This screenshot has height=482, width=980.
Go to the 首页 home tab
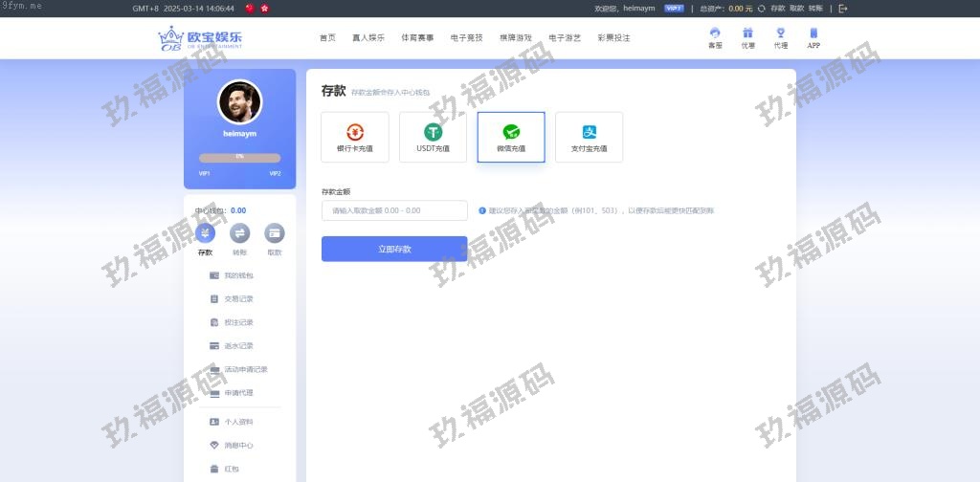pos(327,38)
